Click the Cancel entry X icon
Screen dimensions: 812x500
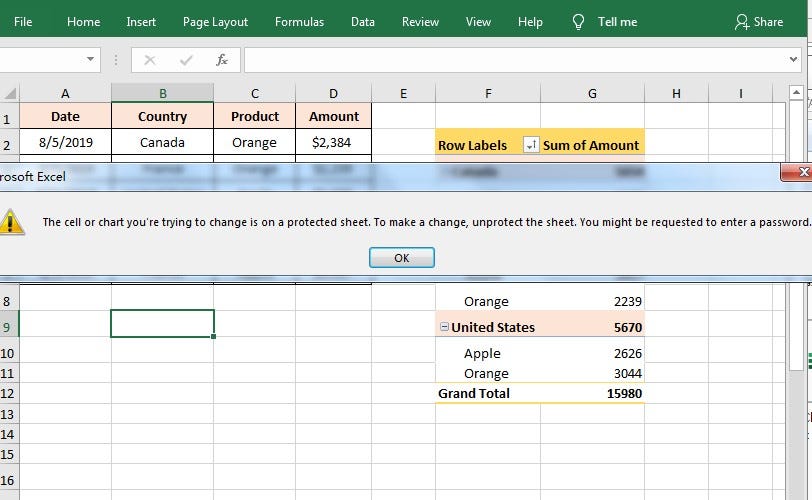point(150,61)
